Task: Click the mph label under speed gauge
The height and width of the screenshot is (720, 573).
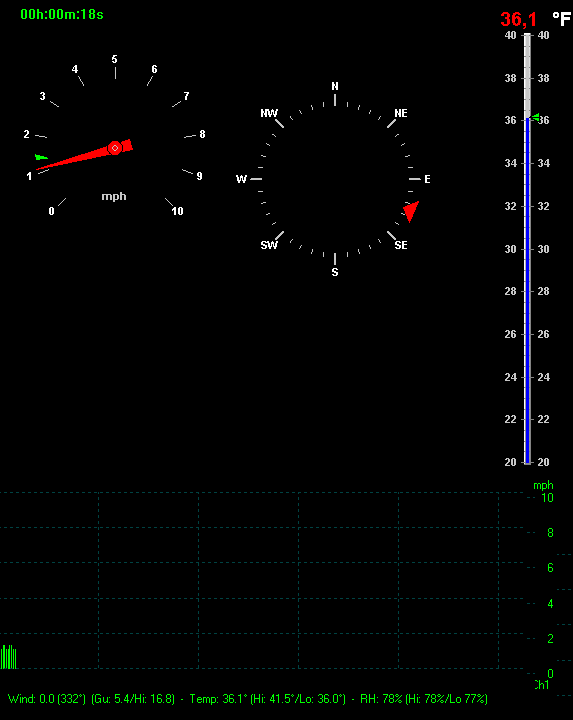Action: coord(114,197)
